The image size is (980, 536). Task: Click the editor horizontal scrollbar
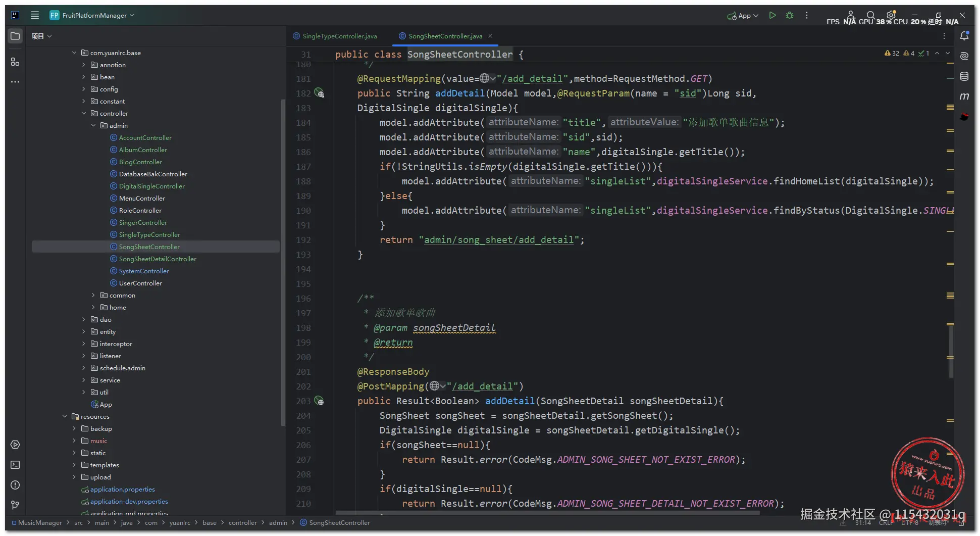coord(548,513)
